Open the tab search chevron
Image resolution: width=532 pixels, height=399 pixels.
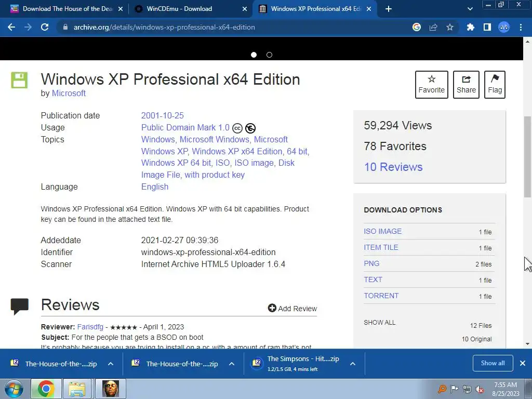click(470, 9)
